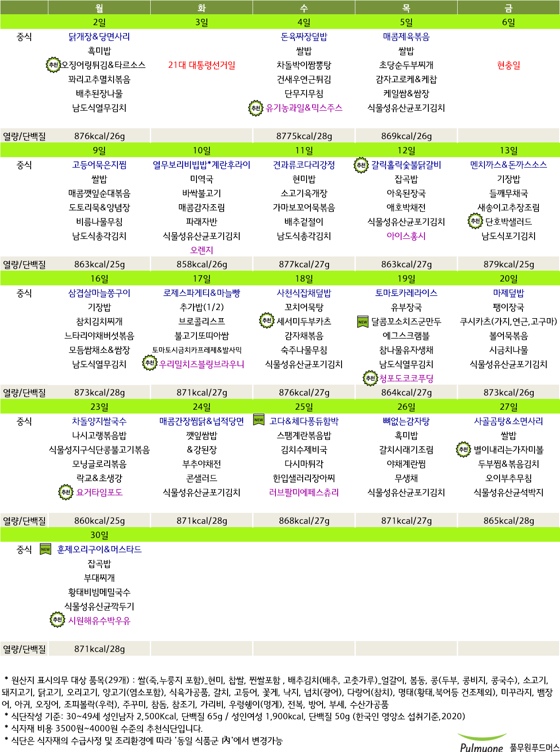This screenshot has width=560, height=752.
Task: Click the 879kcal/25g calorie value
Action: point(509,265)
